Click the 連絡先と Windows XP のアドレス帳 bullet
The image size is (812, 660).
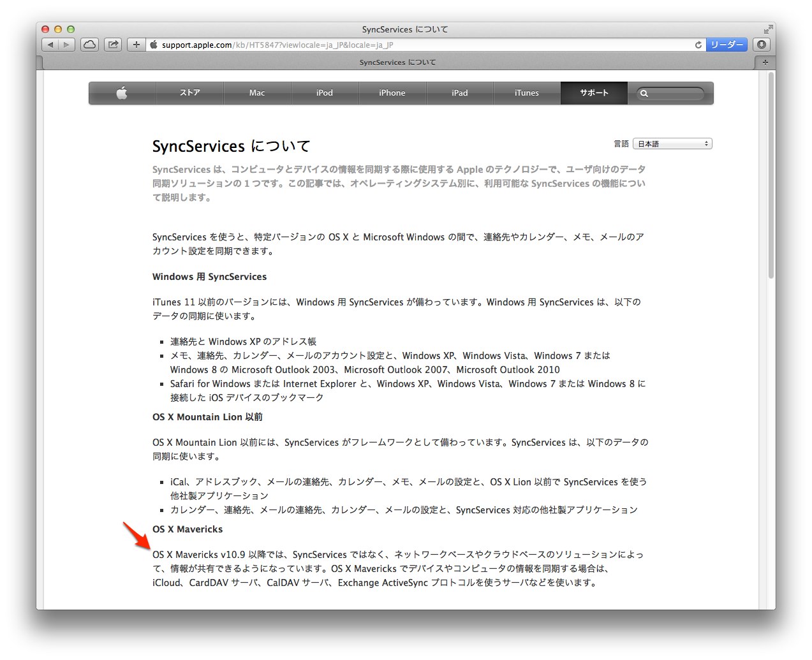(243, 342)
